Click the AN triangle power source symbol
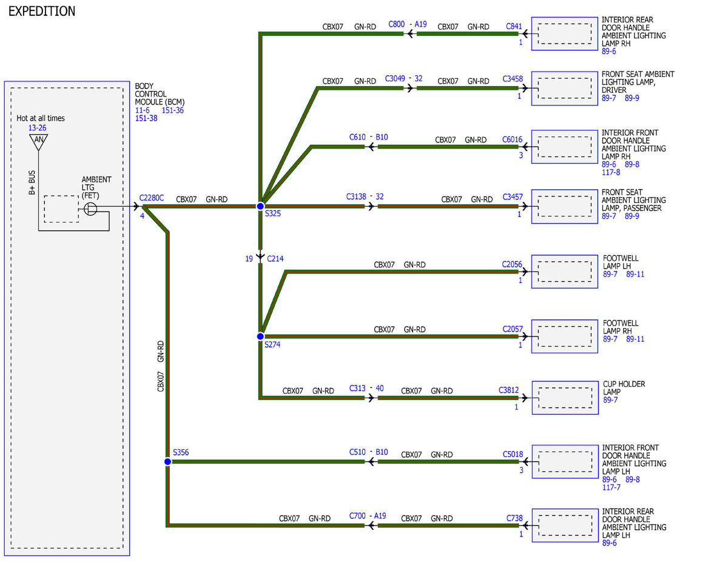Image resolution: width=728 pixels, height=562 pixels. tap(38, 142)
